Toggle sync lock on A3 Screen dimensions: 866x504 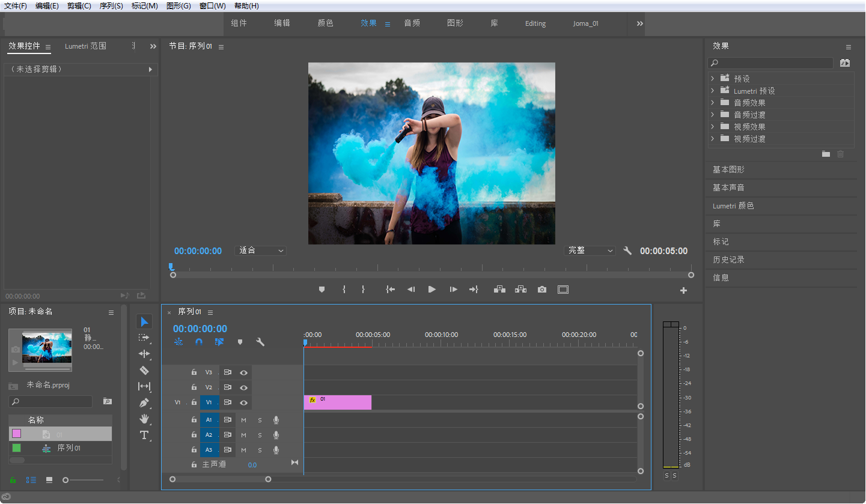pos(228,450)
